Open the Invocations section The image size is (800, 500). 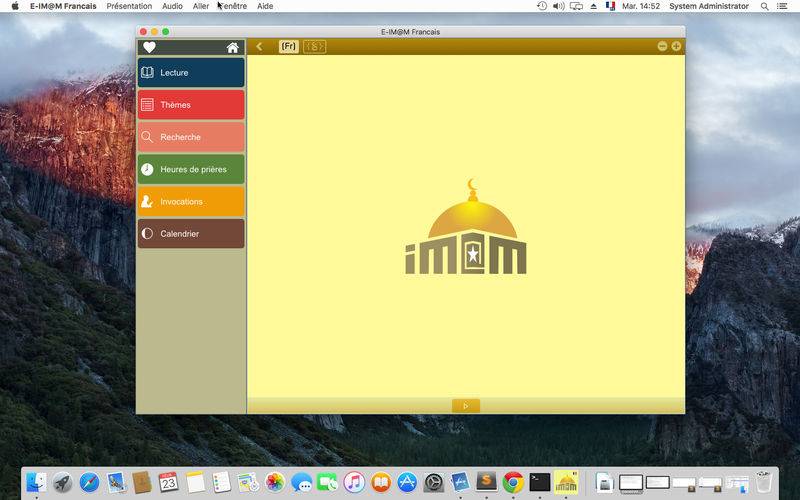pos(191,201)
